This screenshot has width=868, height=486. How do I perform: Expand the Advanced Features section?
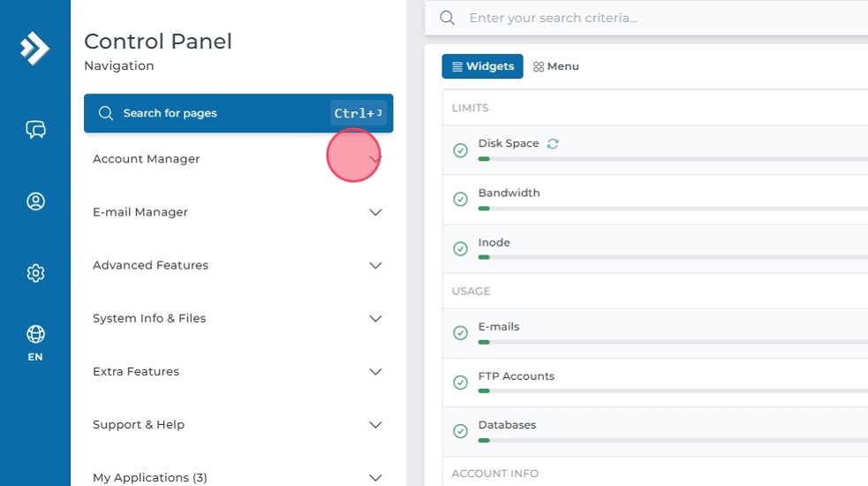[374, 265]
